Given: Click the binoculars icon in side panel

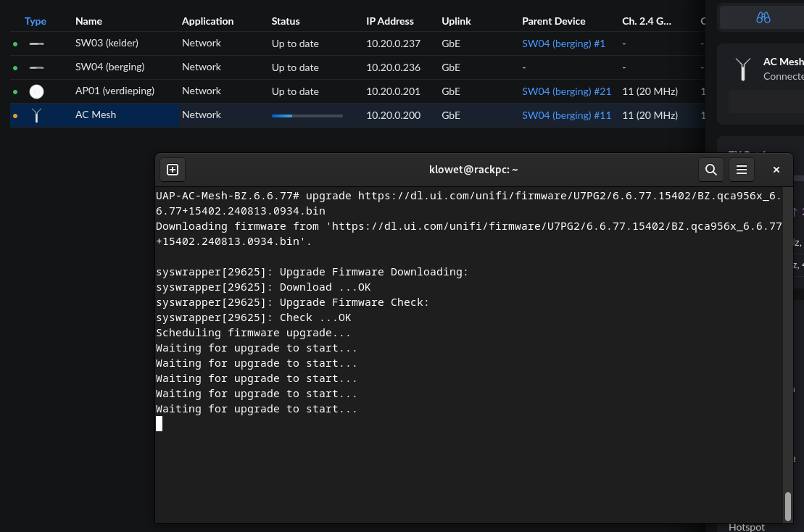Looking at the screenshot, I should 763,18.
